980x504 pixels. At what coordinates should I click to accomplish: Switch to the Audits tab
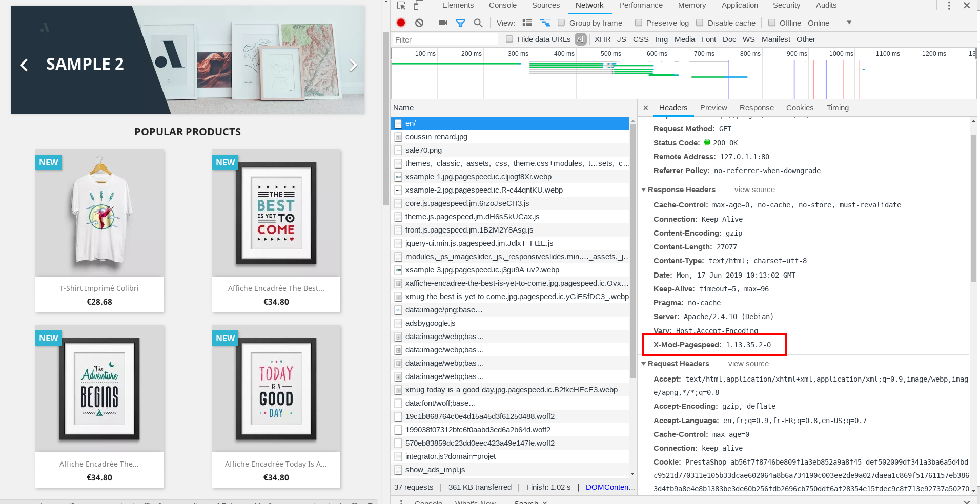point(826,5)
